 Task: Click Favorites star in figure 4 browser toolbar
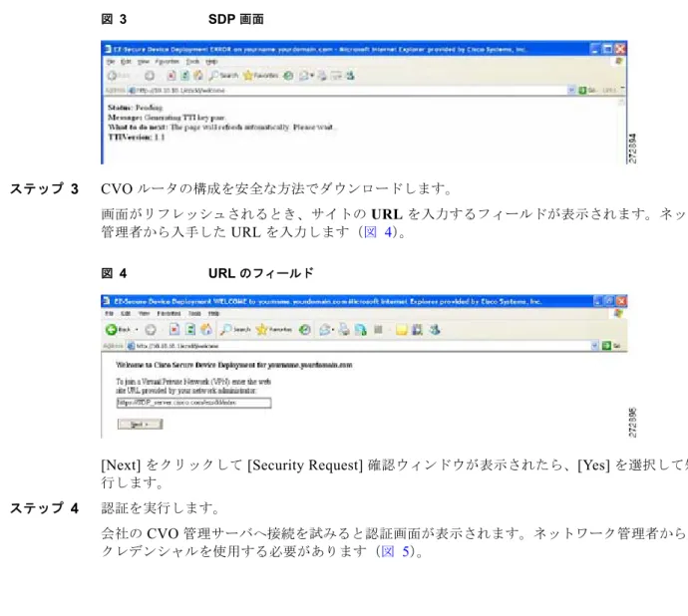[261, 329]
